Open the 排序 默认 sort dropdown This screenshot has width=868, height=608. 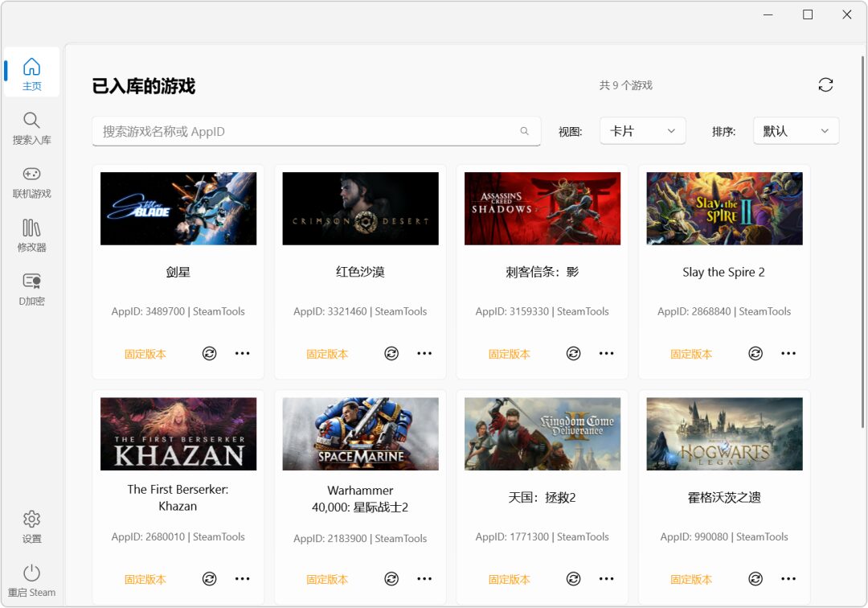796,131
